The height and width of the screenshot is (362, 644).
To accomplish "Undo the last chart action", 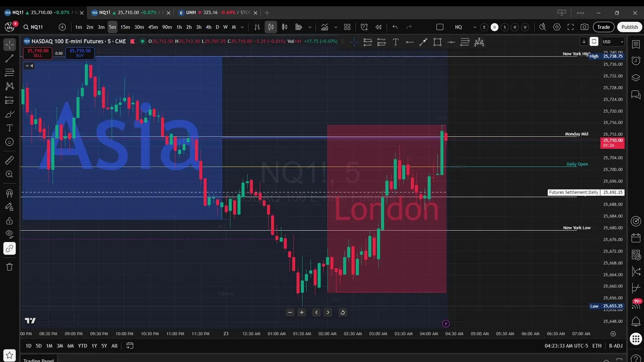I will click(395, 27).
